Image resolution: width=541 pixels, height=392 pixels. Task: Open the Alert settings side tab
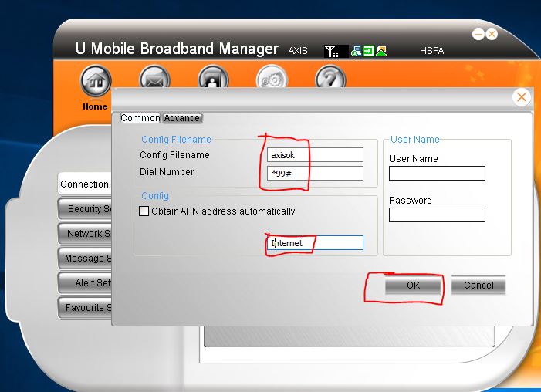click(x=85, y=283)
